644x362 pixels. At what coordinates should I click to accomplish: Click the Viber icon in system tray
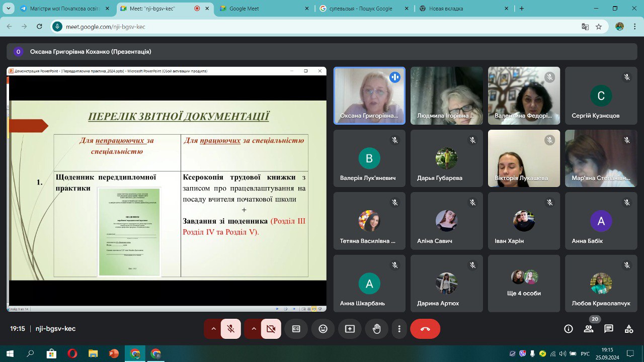(x=523, y=353)
